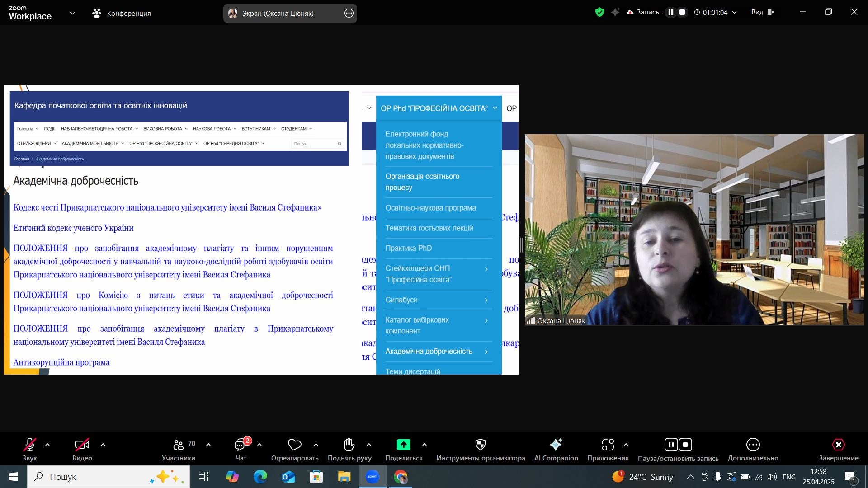Open Task View on taskbar

(203, 477)
